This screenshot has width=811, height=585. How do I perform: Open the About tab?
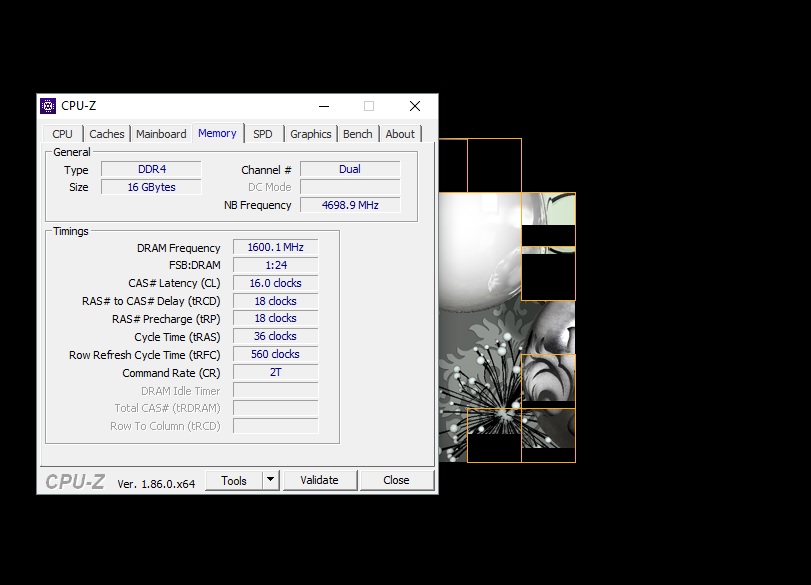400,134
